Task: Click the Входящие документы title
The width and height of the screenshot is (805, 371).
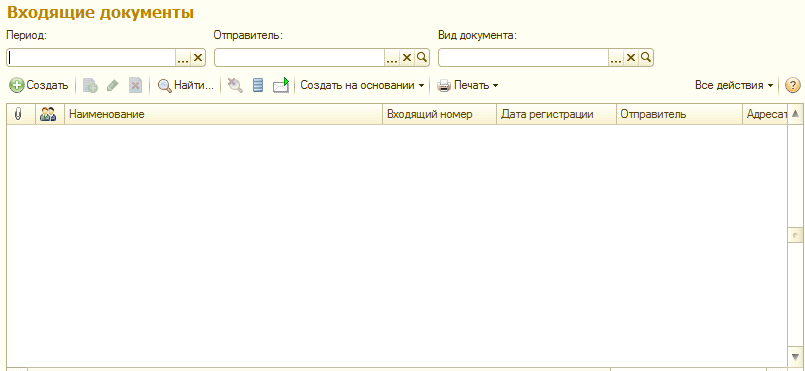Action: click(100, 13)
